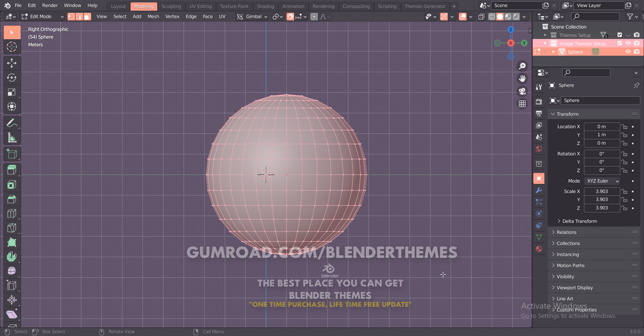Open the Tool properties tab
644x336 pixels.
(539, 87)
